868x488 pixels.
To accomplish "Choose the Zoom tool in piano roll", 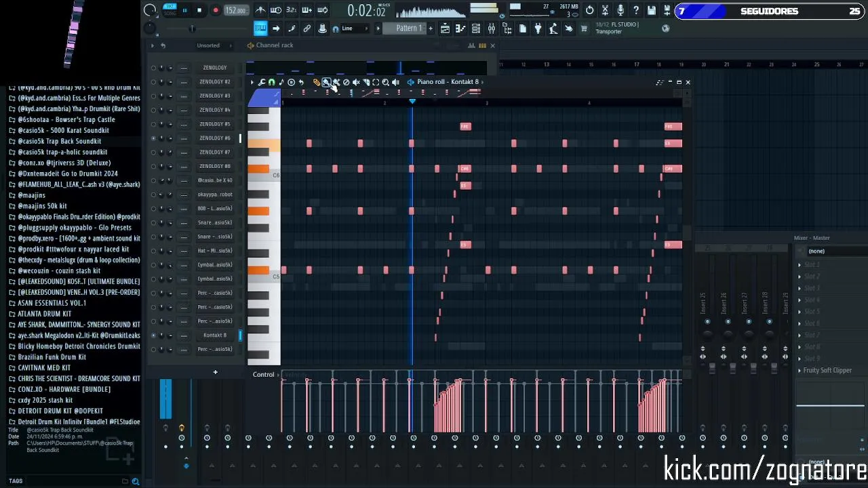I will coord(385,82).
